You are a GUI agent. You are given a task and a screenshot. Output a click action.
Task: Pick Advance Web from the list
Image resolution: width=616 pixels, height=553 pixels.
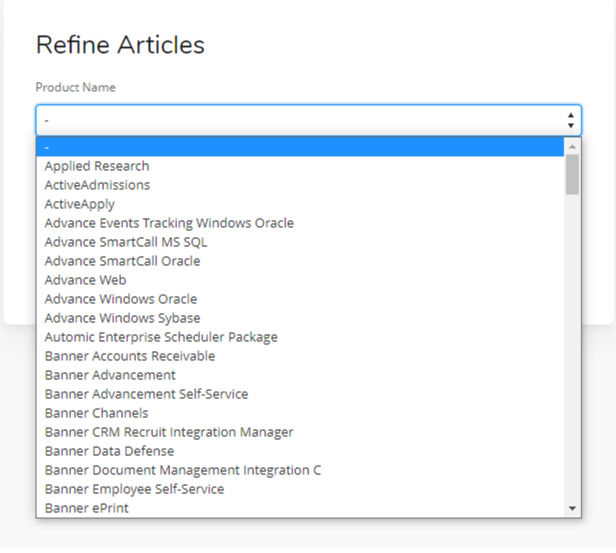tap(300, 280)
